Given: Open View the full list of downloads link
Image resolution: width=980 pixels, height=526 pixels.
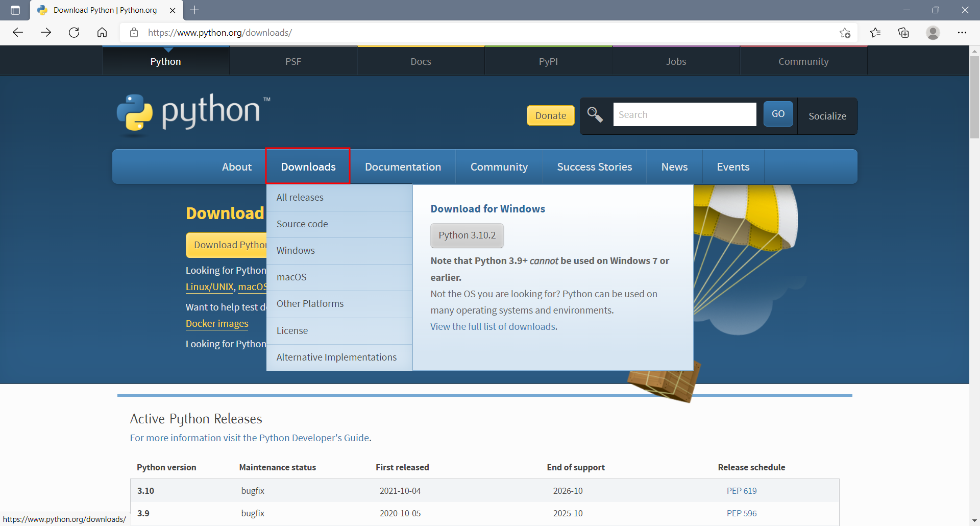Looking at the screenshot, I should (493, 326).
